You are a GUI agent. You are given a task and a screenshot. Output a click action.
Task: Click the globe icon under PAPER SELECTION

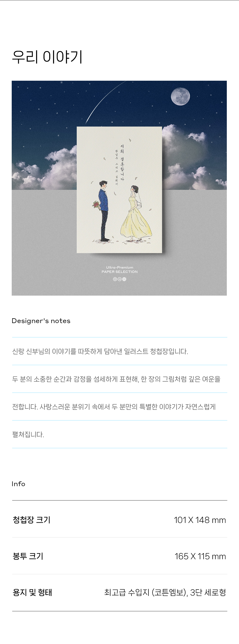click(124, 279)
